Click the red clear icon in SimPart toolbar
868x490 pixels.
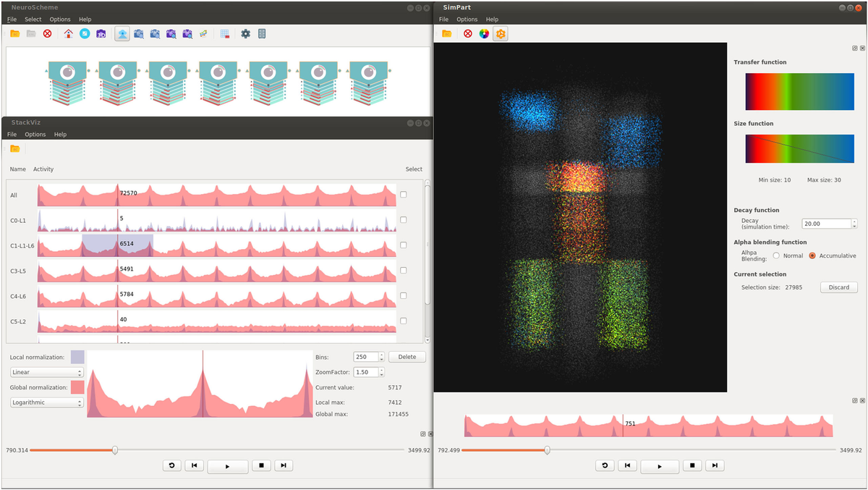(x=468, y=33)
